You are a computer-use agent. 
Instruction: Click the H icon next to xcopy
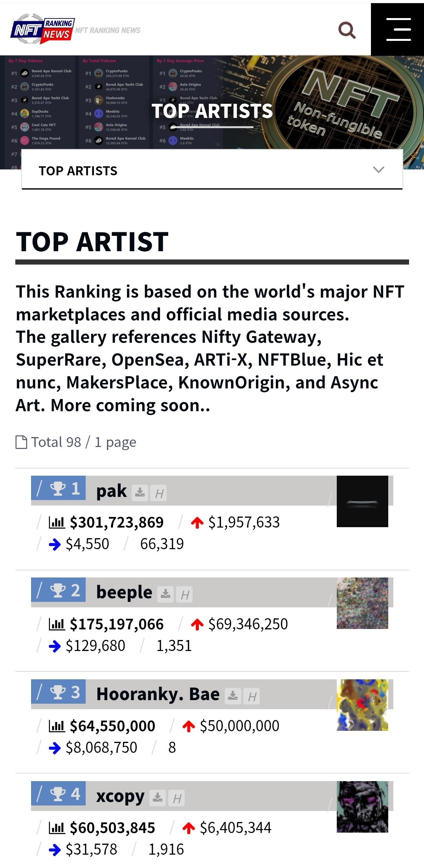click(x=176, y=798)
